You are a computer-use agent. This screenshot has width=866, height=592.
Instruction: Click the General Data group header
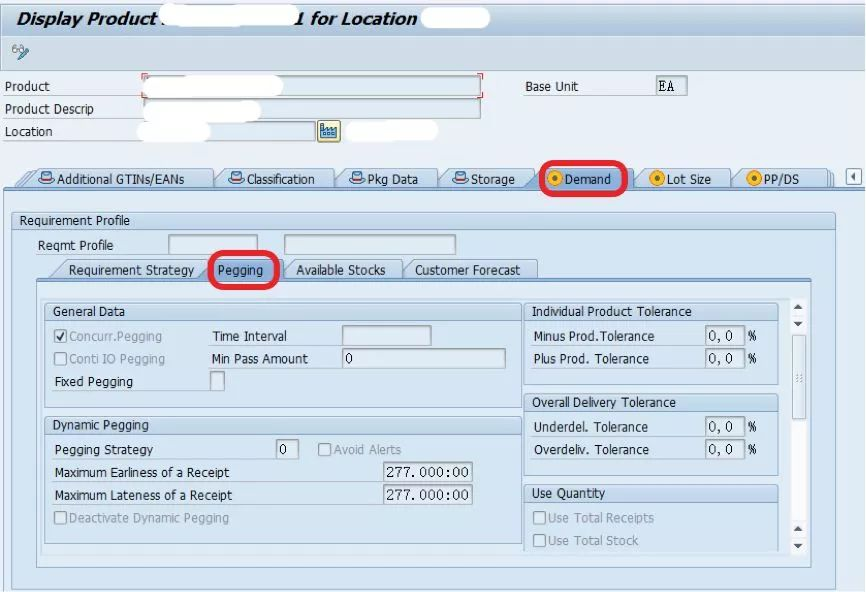[x=283, y=311]
